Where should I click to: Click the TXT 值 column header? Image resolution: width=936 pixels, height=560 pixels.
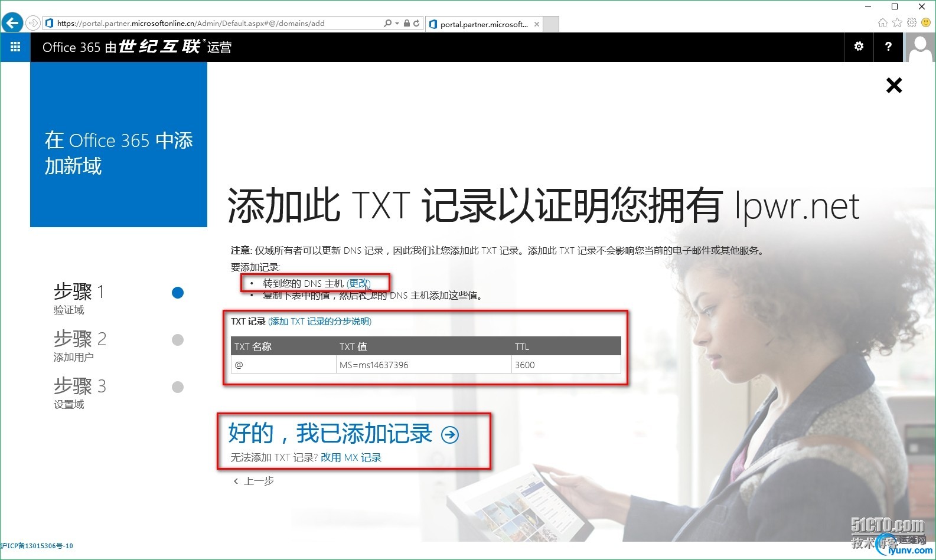[x=424, y=346]
